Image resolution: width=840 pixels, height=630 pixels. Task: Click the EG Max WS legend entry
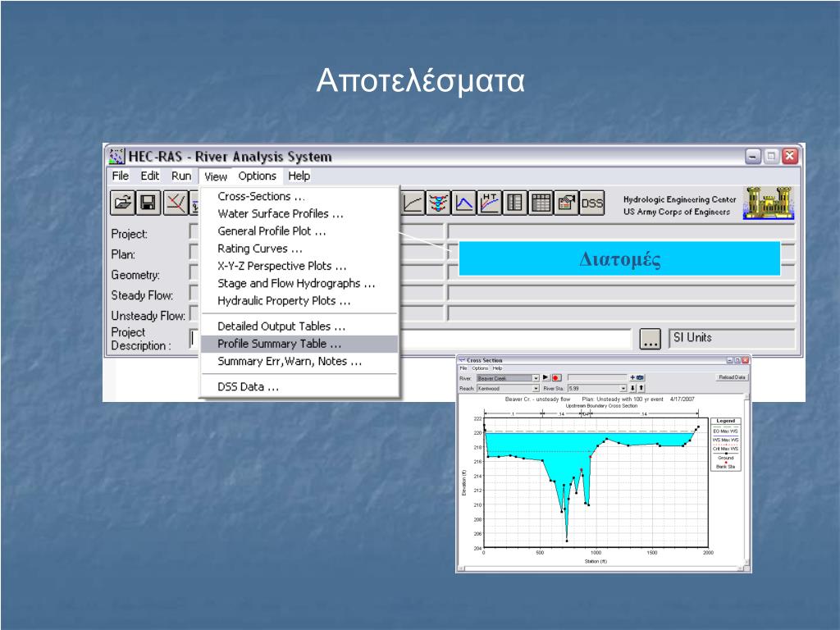point(725,431)
